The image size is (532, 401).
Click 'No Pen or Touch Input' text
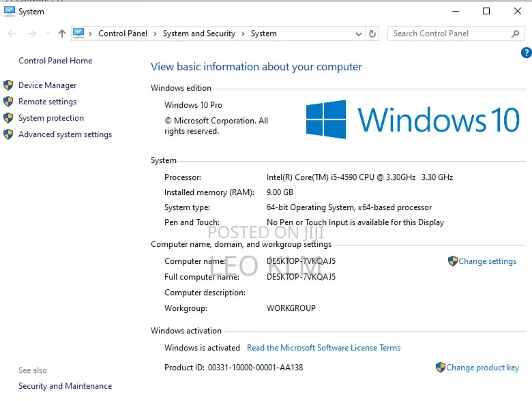[355, 222]
